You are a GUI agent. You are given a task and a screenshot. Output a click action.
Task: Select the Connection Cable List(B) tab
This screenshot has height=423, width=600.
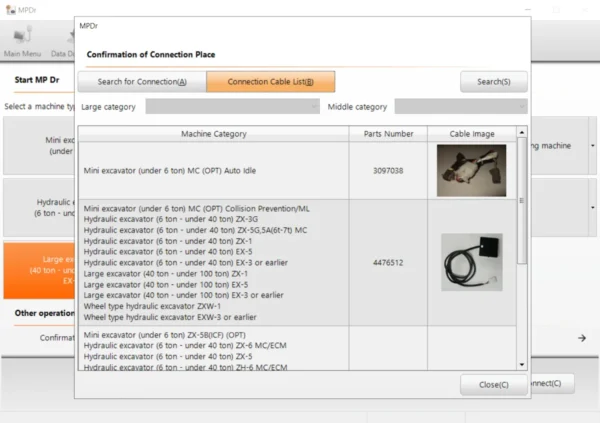click(271, 82)
